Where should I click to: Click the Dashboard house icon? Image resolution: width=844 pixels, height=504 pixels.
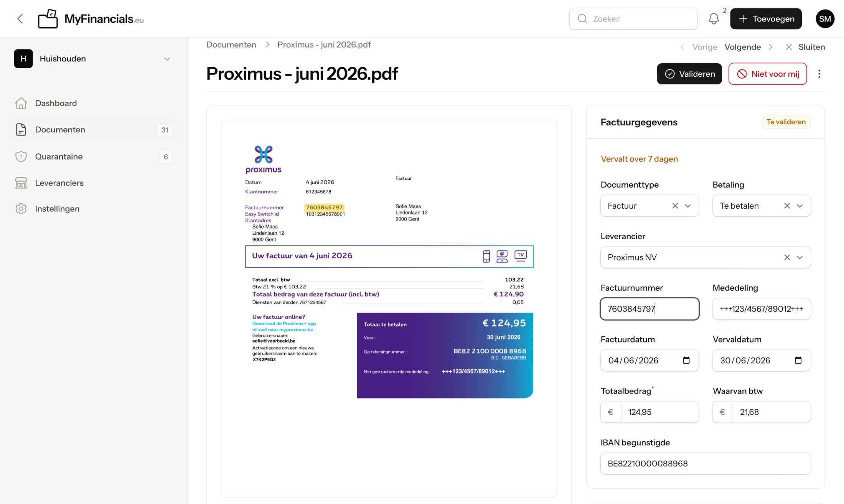[x=21, y=103]
